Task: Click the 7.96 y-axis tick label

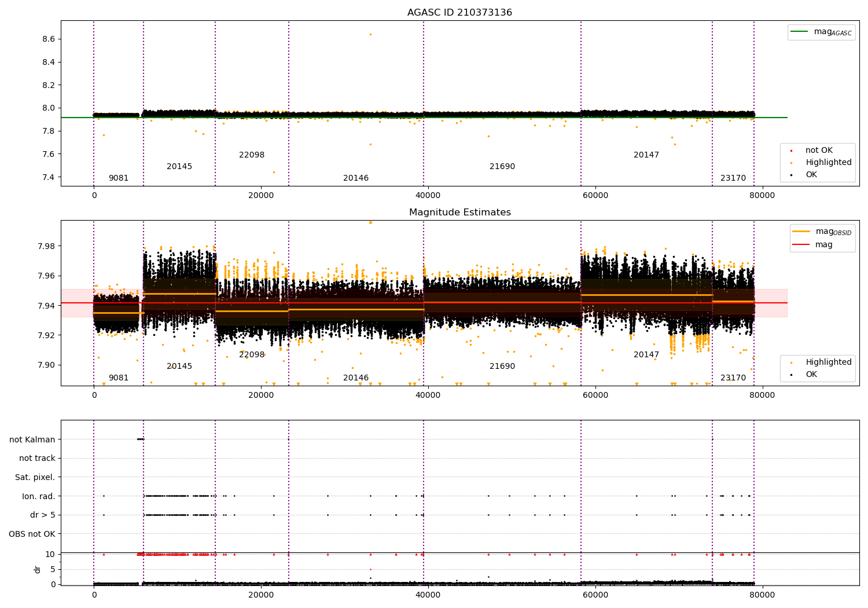Action: (46, 276)
